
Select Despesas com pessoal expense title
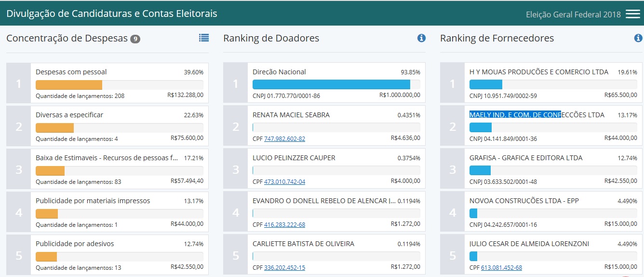[71, 72]
